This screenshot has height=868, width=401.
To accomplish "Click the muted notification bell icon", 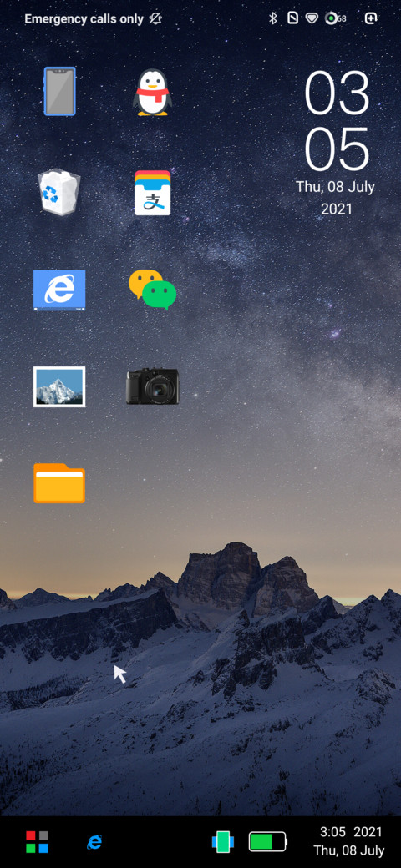I will coord(155,19).
